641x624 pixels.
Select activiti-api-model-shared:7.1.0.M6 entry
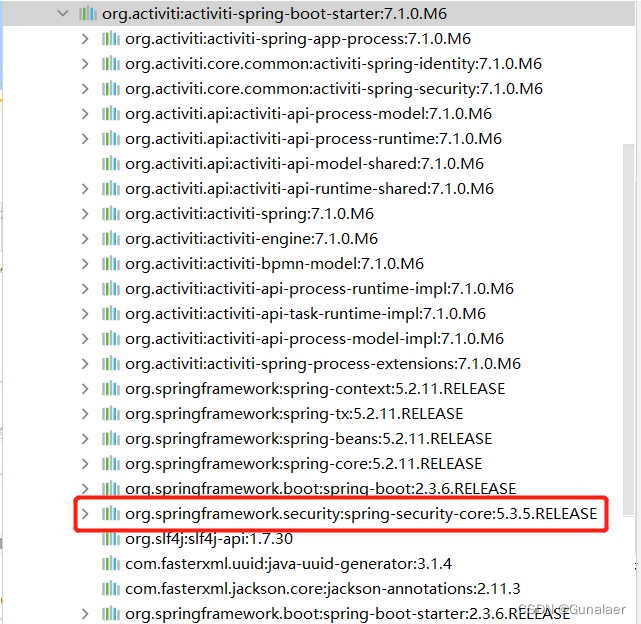coord(304,164)
